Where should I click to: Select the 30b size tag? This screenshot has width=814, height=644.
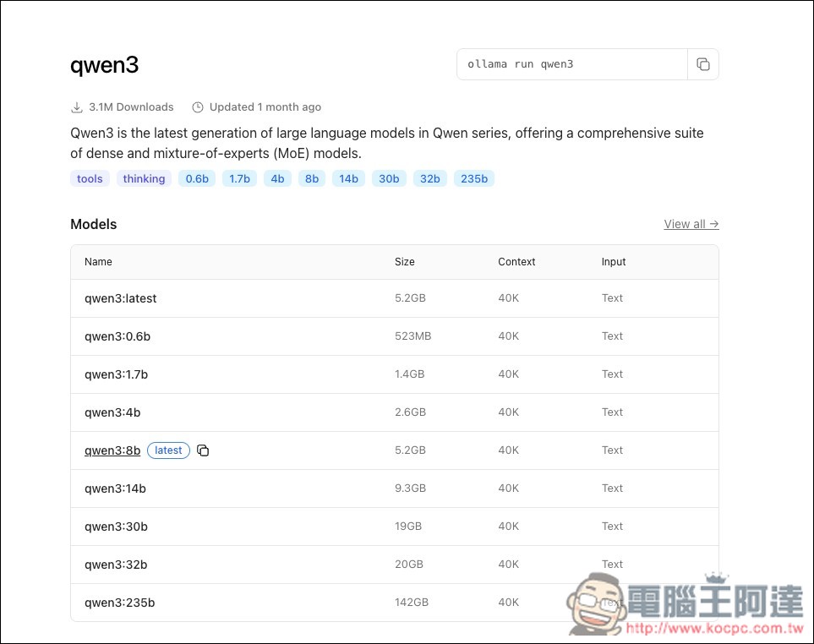click(389, 178)
